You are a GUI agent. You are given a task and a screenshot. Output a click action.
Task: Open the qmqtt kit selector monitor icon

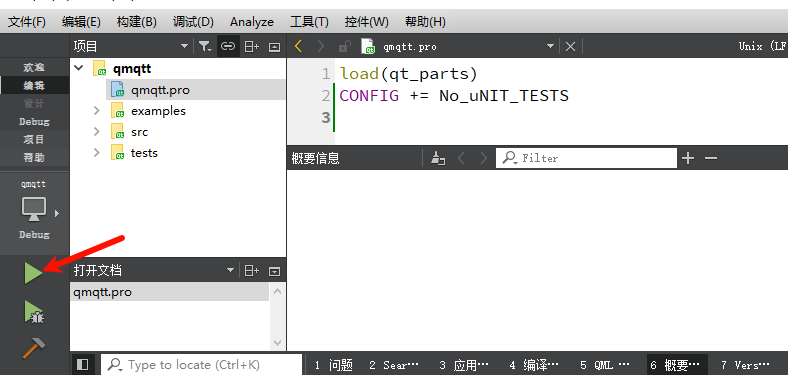[x=34, y=209]
